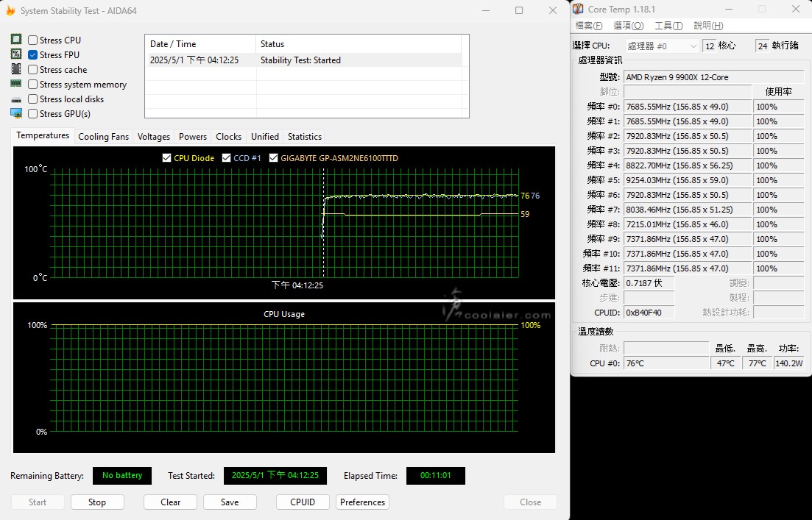Click the CPUID button
Viewport: 812px width, 520px height.
303,502
